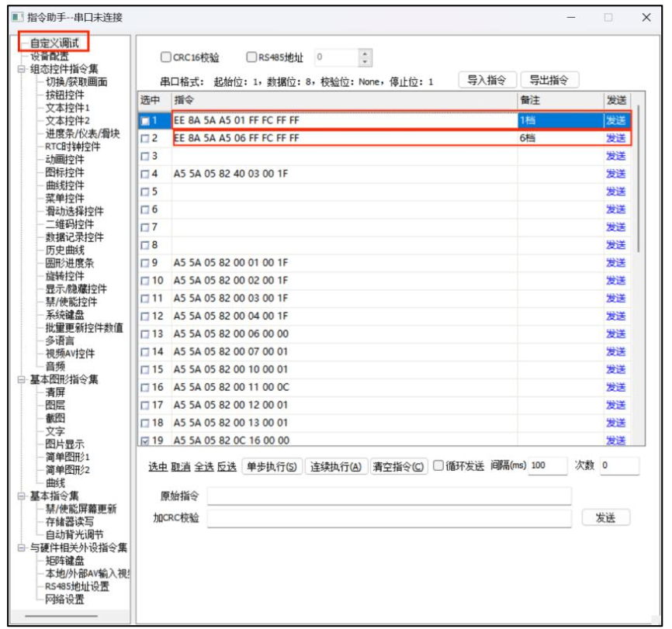672x629 pixels.
Task: Collapse the 基本图形指令集 tree node
Action: coord(22,379)
